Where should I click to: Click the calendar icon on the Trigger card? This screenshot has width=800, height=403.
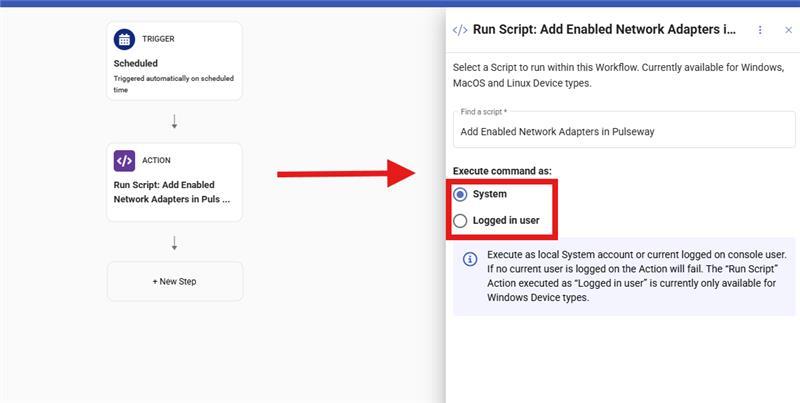click(x=125, y=40)
